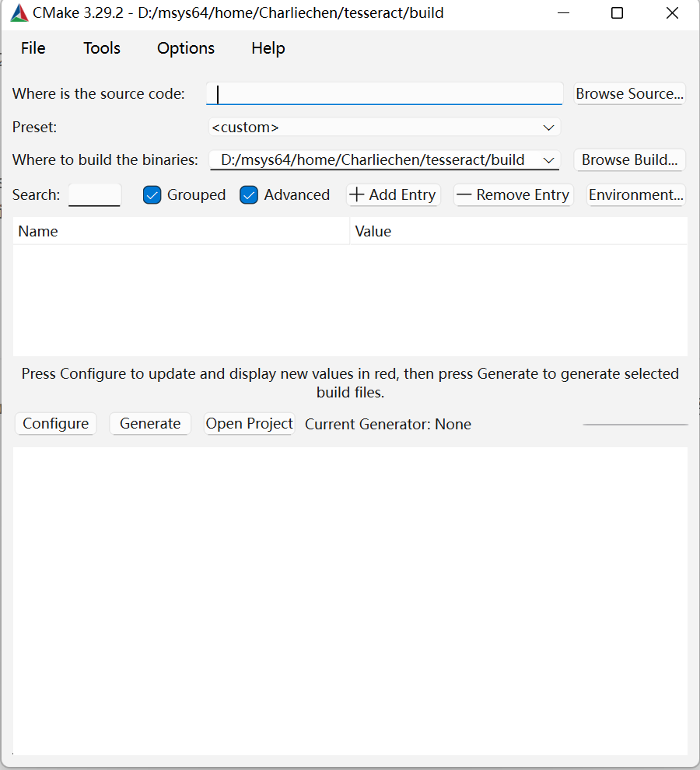Click the Name column header

(181, 231)
